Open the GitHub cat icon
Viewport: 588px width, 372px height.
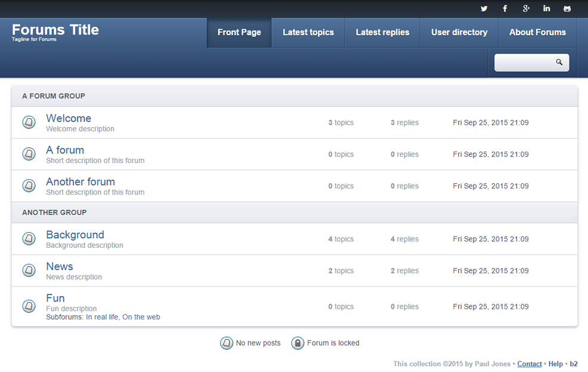pos(567,8)
